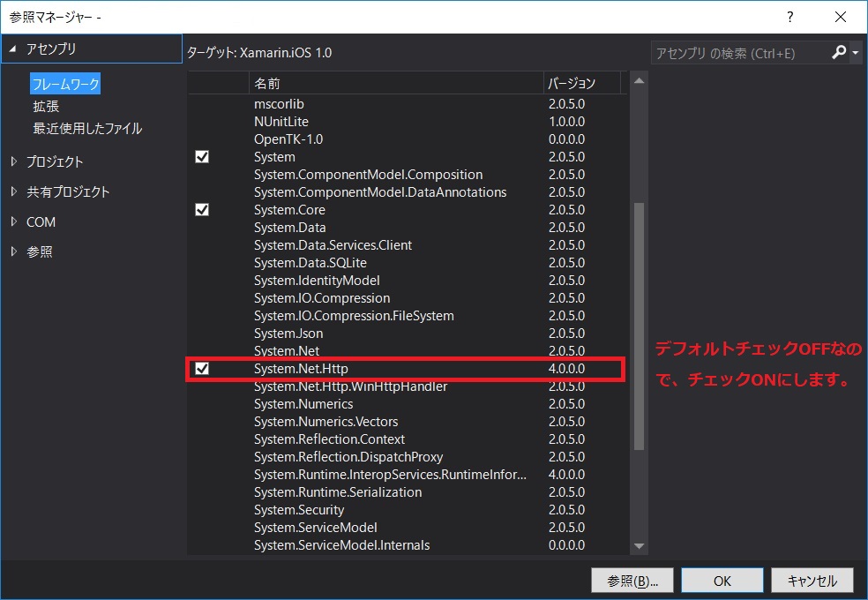The height and width of the screenshot is (600, 868).
Task: Sort by the バージョン column header
Action: (x=582, y=83)
